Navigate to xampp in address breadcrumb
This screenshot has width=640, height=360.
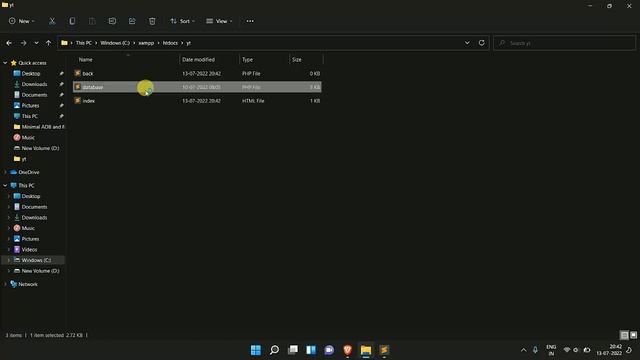(x=146, y=43)
